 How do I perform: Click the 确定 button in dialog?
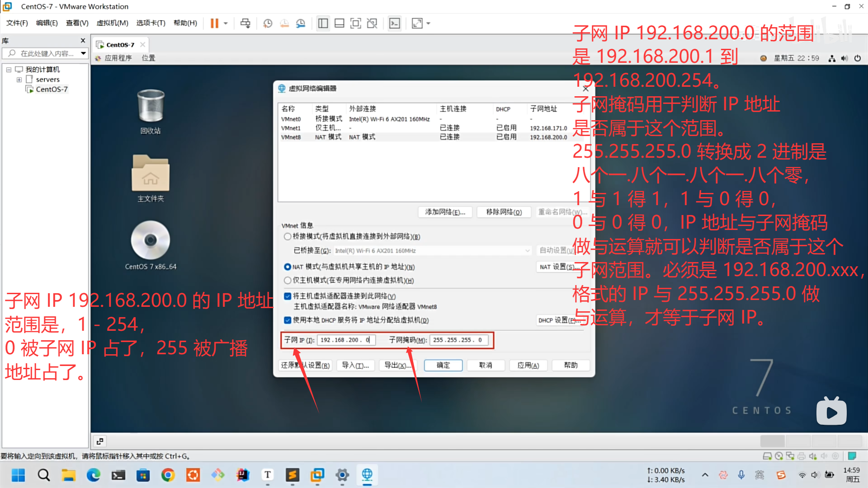[x=443, y=365]
